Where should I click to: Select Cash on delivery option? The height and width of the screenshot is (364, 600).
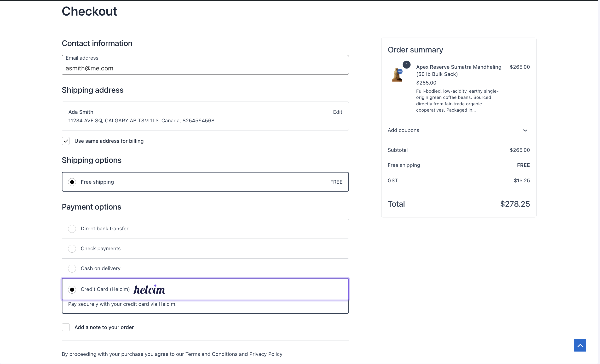(x=72, y=268)
